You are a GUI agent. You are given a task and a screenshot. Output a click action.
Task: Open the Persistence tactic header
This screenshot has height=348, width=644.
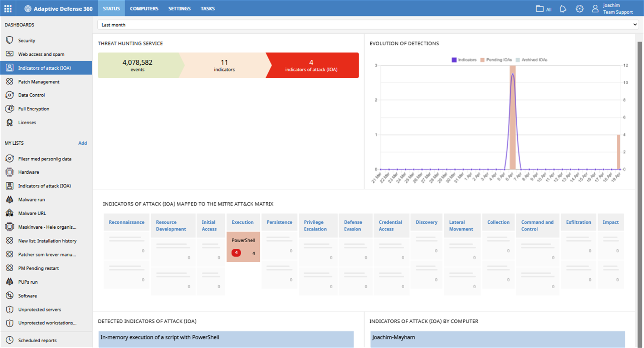[279, 222]
